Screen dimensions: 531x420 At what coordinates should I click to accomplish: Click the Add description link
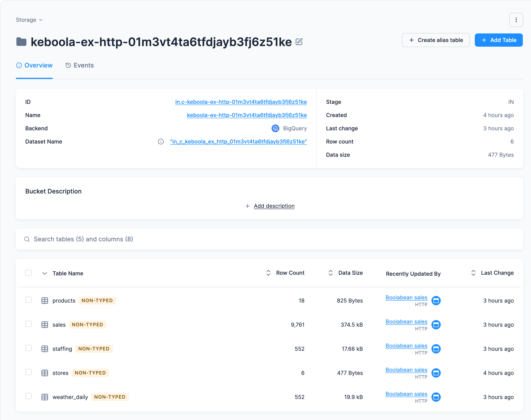274,206
